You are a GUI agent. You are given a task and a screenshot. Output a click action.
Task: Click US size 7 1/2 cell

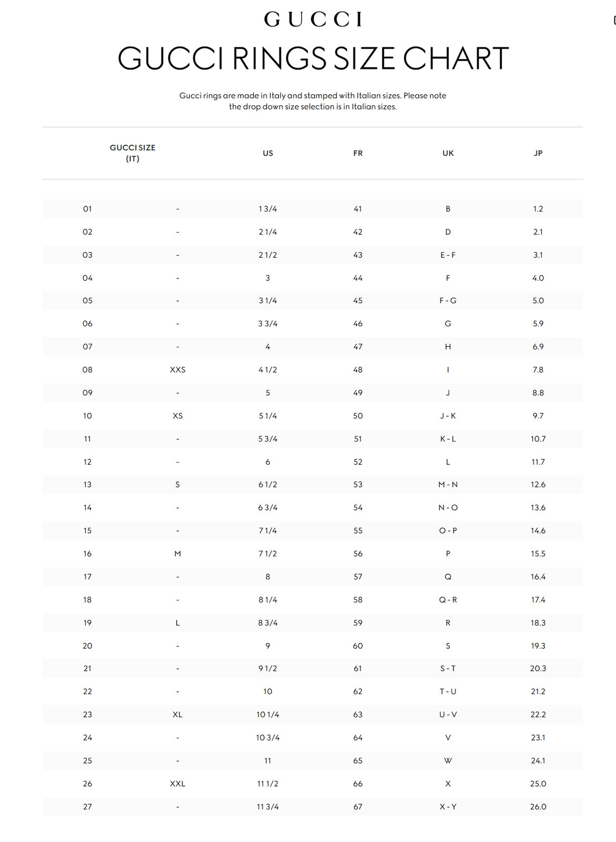pos(268,554)
